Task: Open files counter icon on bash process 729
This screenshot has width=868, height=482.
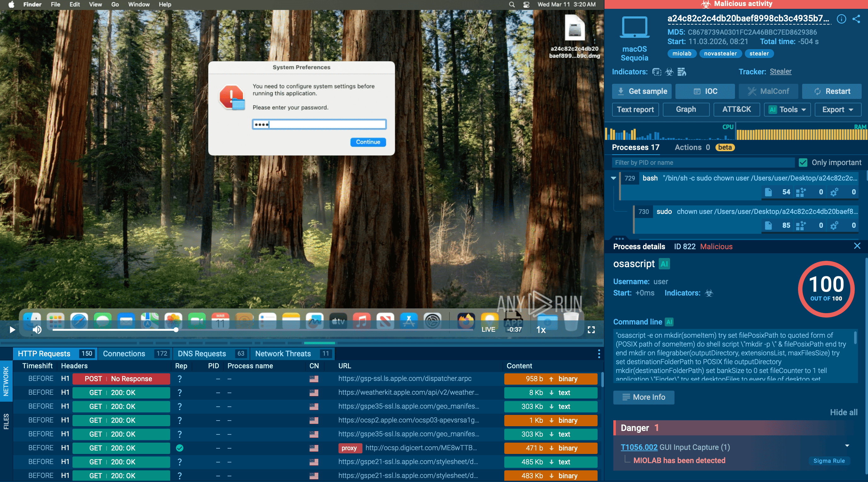Action: tap(769, 192)
